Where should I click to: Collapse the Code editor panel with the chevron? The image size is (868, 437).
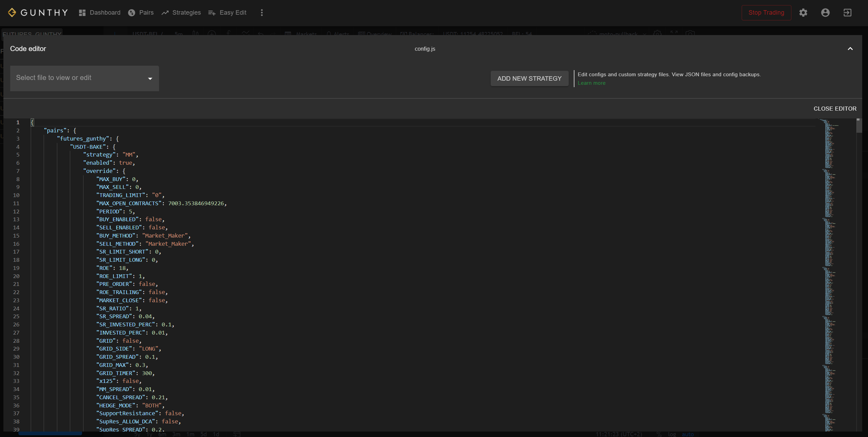click(850, 49)
